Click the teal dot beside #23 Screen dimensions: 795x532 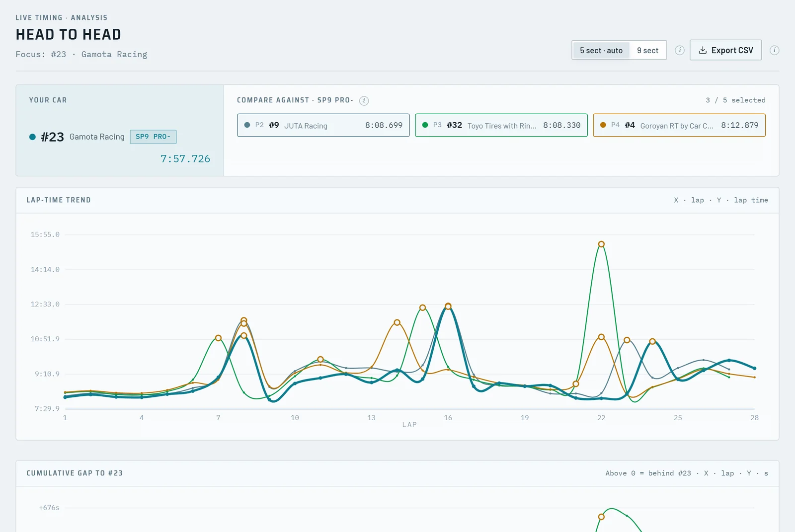pos(32,137)
